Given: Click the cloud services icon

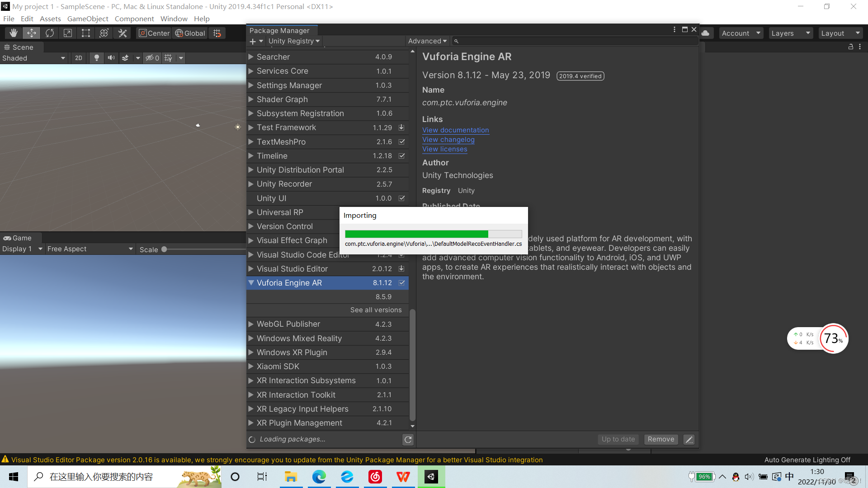Looking at the screenshot, I should [x=706, y=33].
